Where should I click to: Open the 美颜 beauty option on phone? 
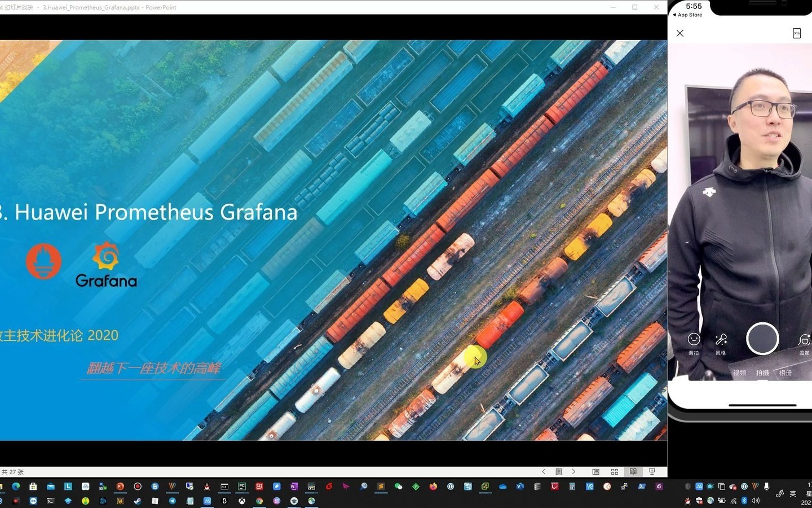805,343
